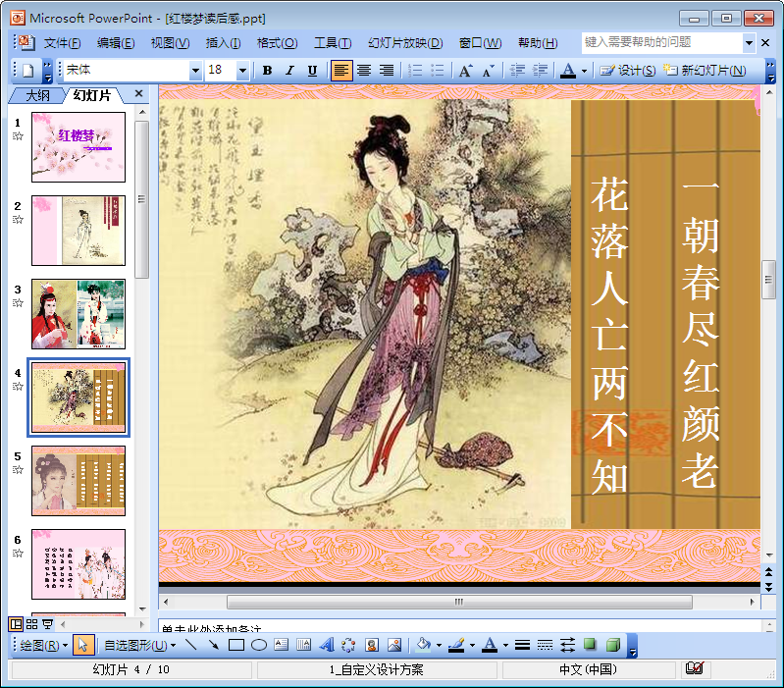Increase the indent level

pos(540,71)
